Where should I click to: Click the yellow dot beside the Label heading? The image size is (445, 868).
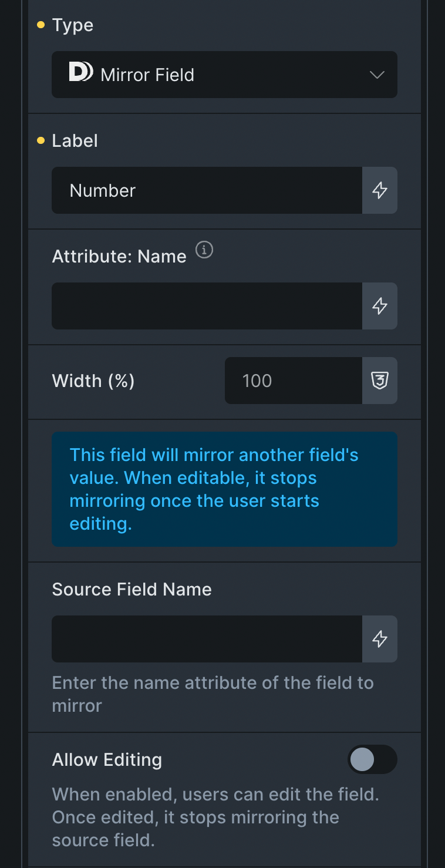point(40,140)
